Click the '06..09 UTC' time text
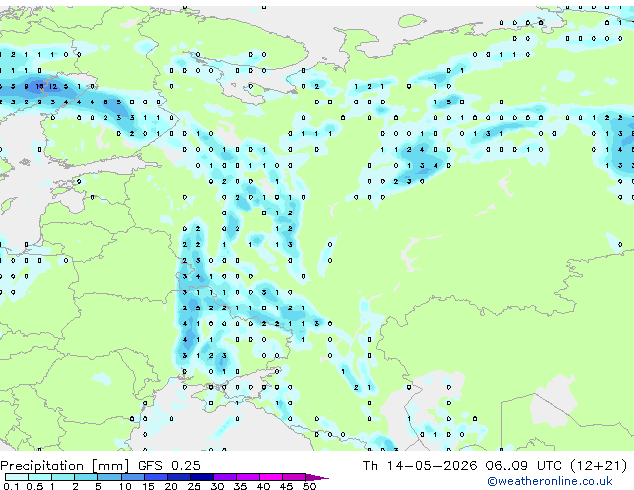This screenshot has height=490, width=634. pyautogui.click(x=524, y=466)
